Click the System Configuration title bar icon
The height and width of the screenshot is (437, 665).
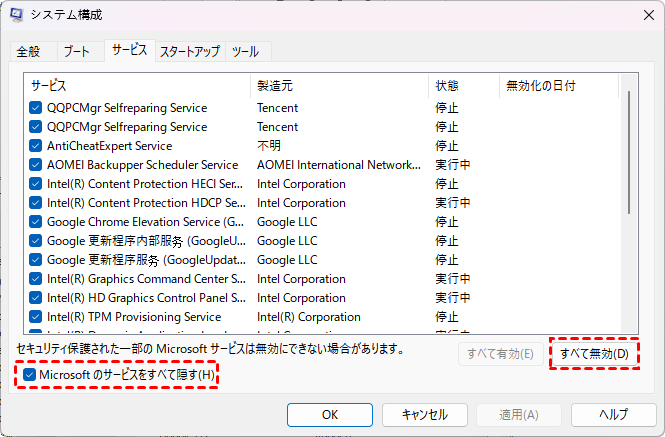(x=16, y=16)
